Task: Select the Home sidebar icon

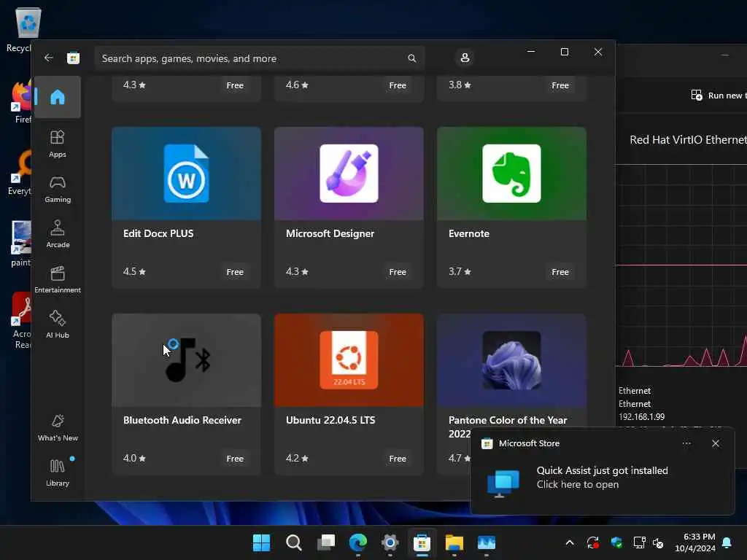Action: tap(57, 97)
